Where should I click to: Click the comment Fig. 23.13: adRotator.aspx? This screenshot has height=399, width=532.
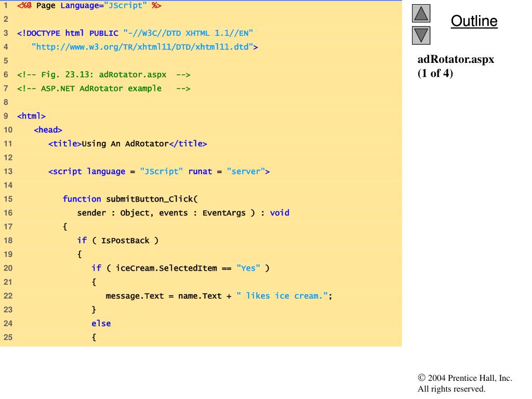coord(104,75)
